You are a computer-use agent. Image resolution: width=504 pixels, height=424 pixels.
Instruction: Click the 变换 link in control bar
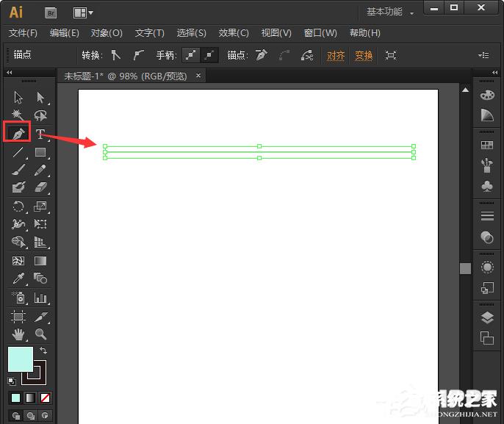click(364, 56)
